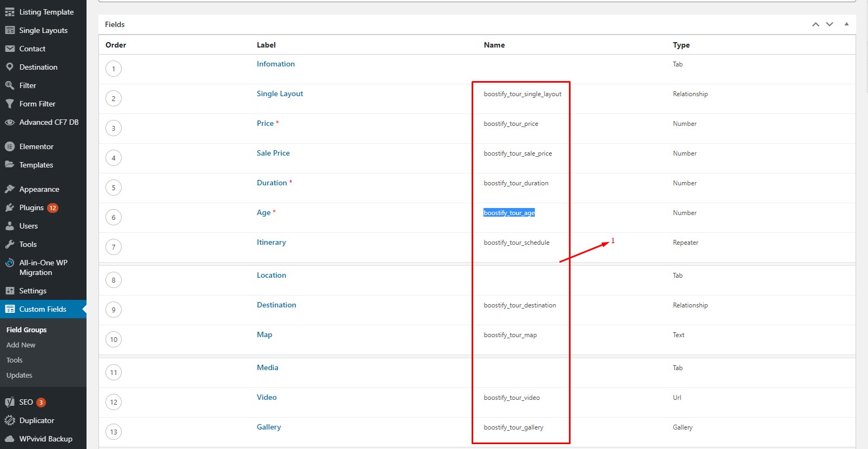Click the Form Filter funnel icon
The image size is (868, 449).
[x=10, y=104]
